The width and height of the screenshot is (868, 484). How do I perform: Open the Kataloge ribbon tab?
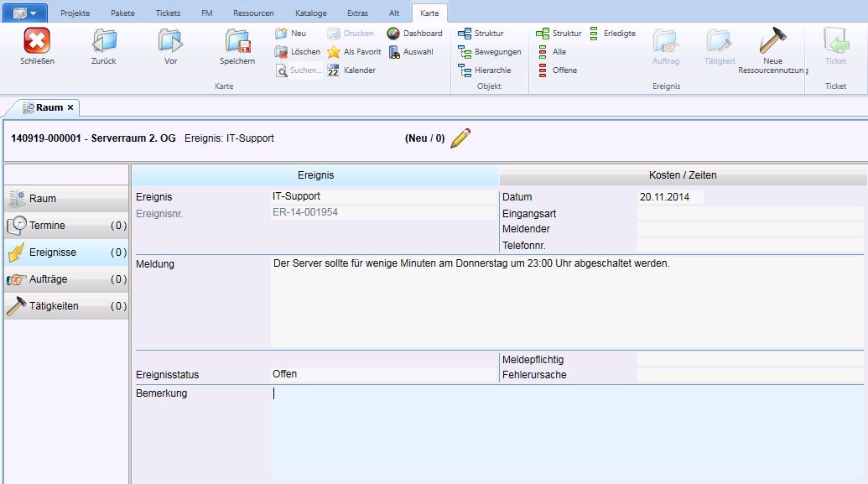click(x=310, y=13)
